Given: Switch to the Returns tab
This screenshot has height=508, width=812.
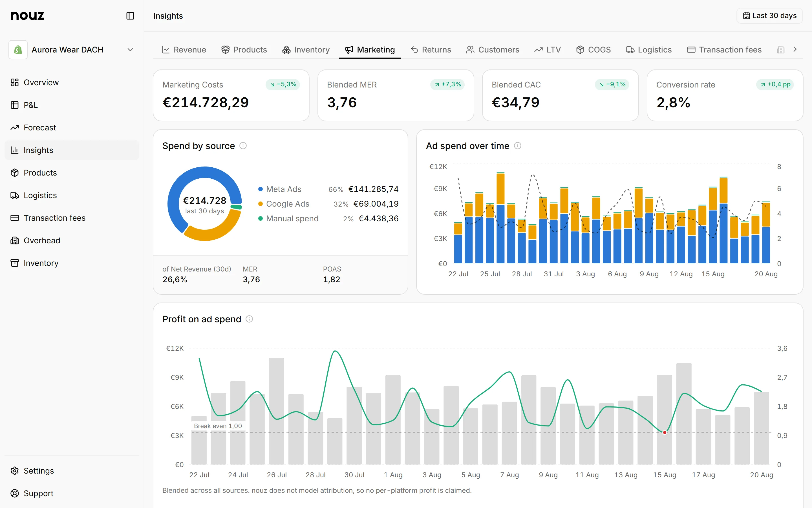Looking at the screenshot, I should pyautogui.click(x=431, y=50).
